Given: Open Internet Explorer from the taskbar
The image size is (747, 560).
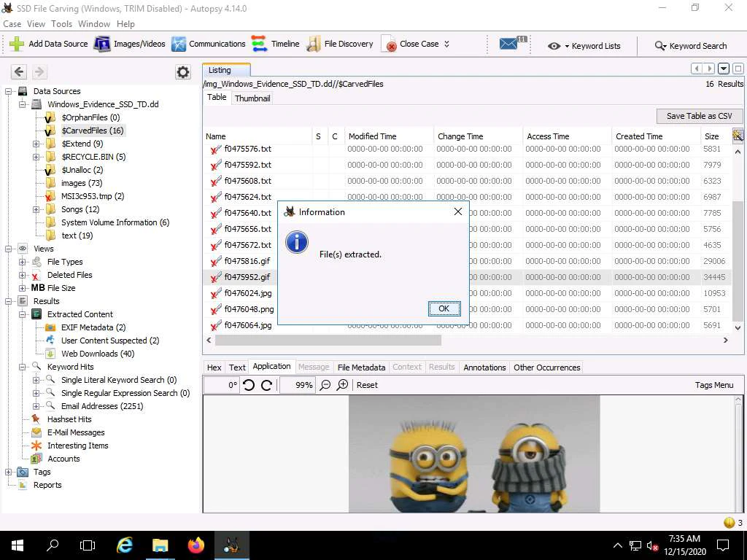Looking at the screenshot, I should [x=124, y=545].
